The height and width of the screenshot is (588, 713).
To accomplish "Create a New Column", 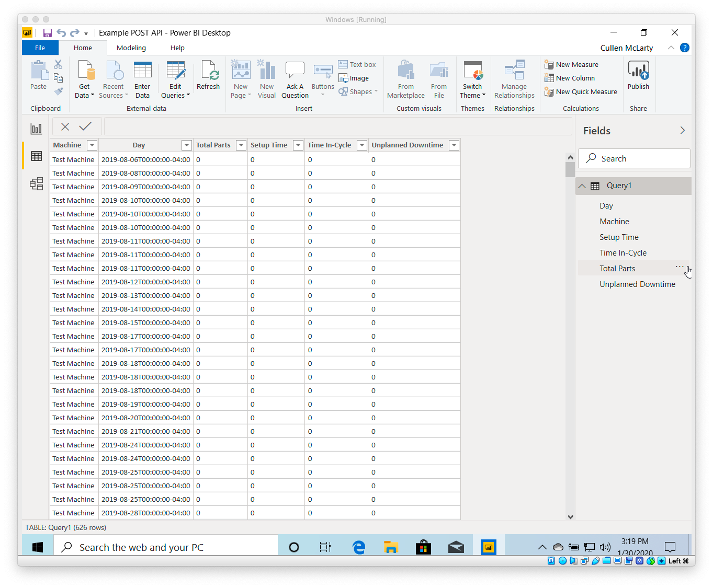I will pyautogui.click(x=570, y=78).
